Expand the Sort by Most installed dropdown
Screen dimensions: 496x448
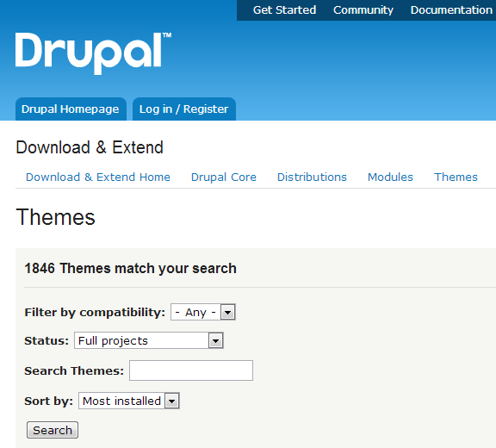tap(129, 401)
